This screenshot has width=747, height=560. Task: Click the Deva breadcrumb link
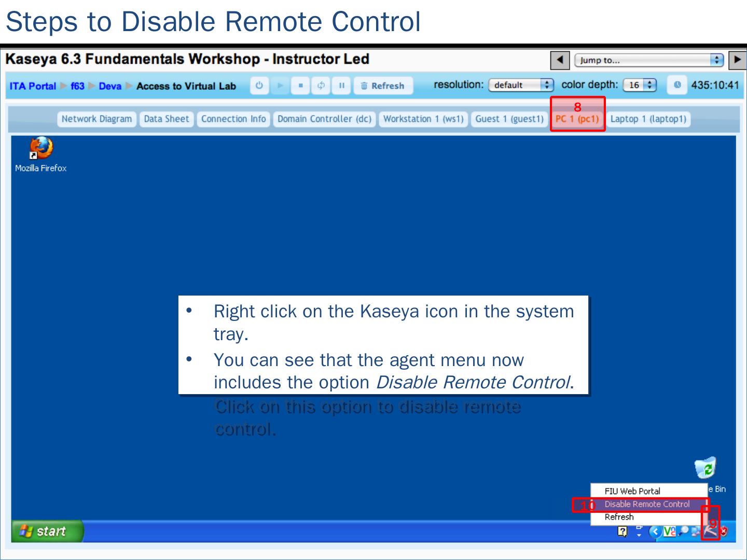pyautogui.click(x=110, y=86)
